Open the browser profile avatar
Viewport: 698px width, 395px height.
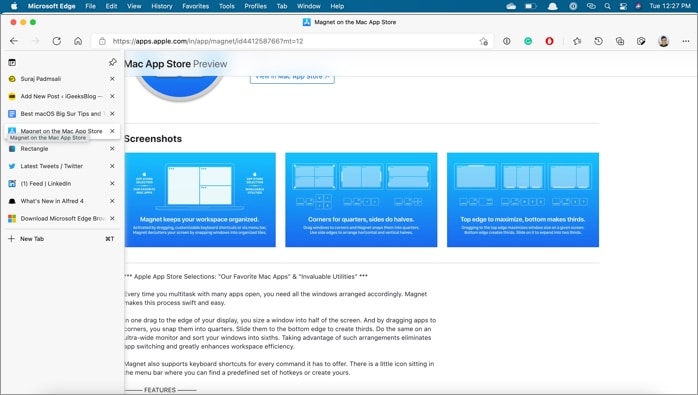point(663,41)
